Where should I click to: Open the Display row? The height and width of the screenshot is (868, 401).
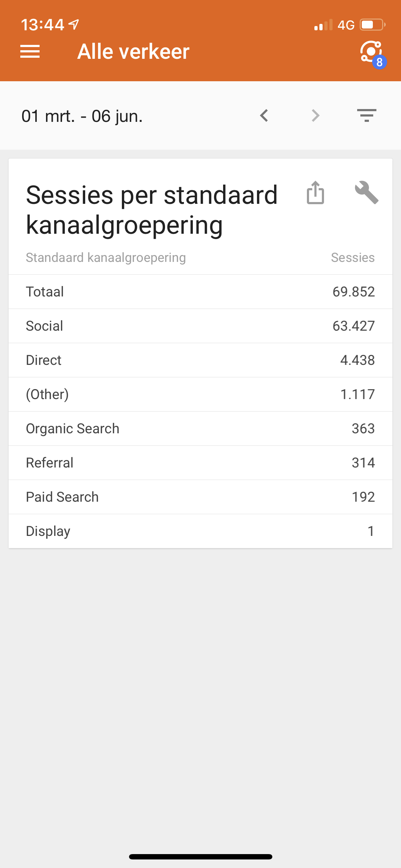200,531
